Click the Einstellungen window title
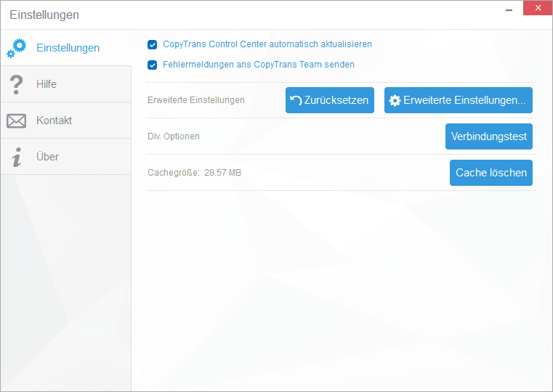 [44, 15]
